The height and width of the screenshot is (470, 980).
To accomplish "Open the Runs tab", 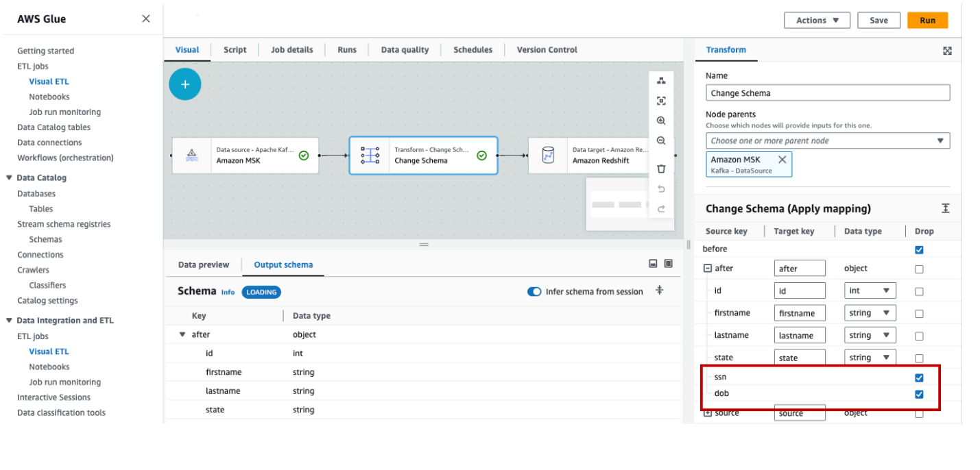I will pyautogui.click(x=347, y=49).
